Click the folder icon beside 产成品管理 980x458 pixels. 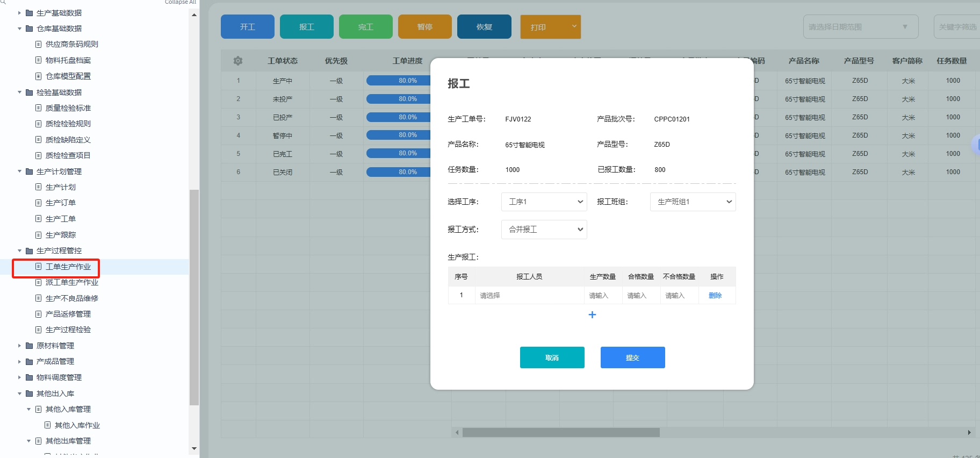(30, 362)
